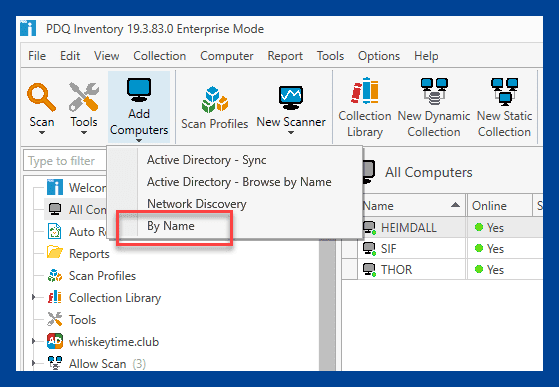Choose Active Directory - Sync option
The image size is (559, 387).
[x=206, y=160]
